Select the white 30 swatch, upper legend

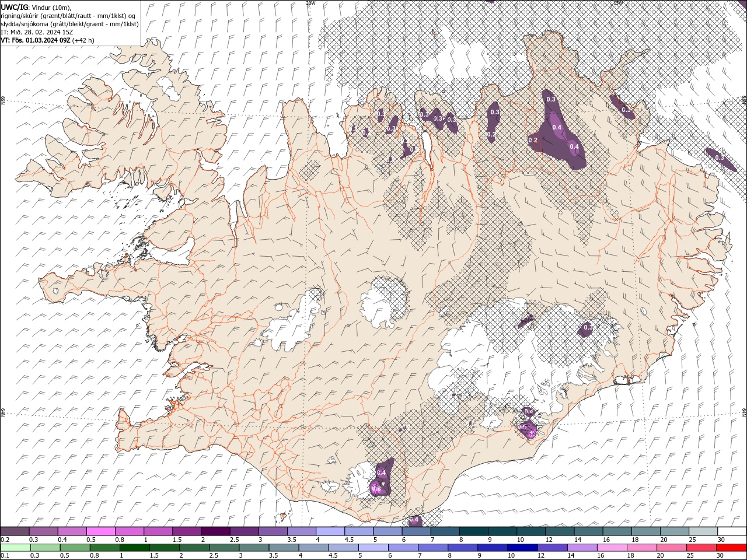point(731,531)
